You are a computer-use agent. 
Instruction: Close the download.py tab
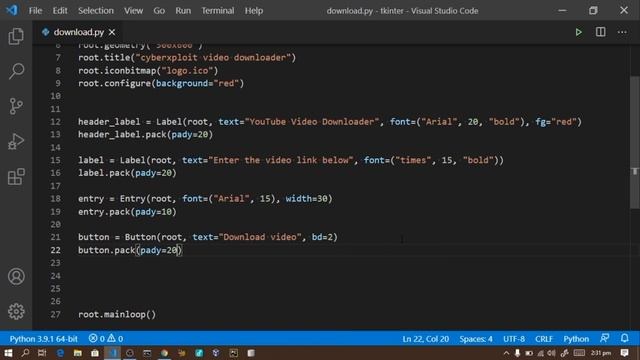click(112, 32)
